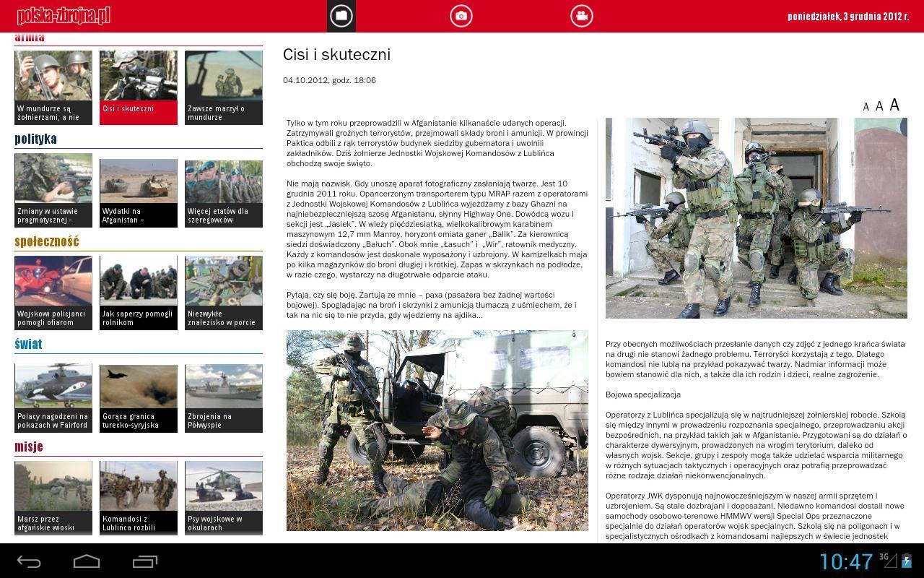Image resolution: width=924 pixels, height=578 pixels.
Task: Increase text size with the largest A icon
Action: 894,104
